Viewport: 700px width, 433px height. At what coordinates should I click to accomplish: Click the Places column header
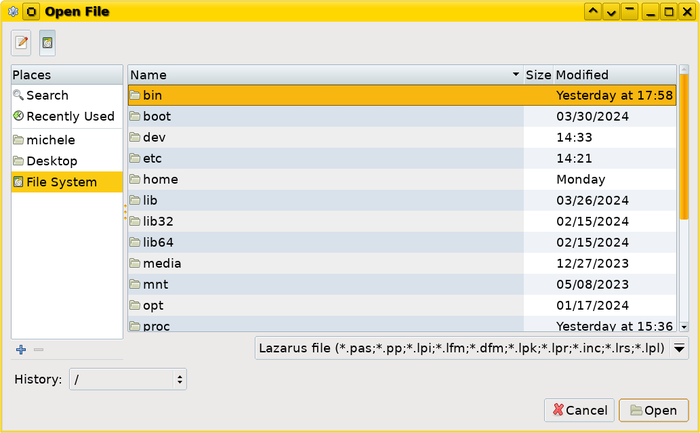67,75
